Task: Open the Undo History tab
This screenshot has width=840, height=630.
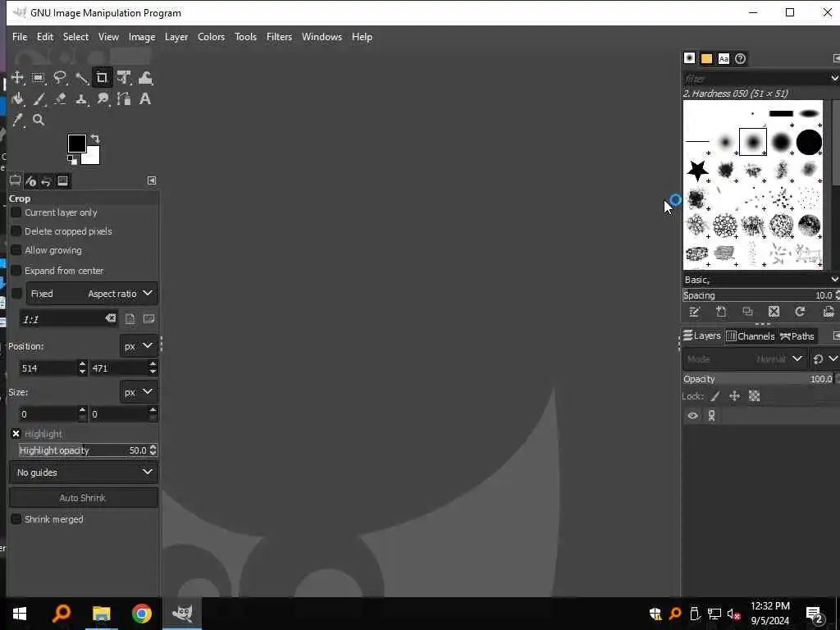Action: click(x=47, y=181)
